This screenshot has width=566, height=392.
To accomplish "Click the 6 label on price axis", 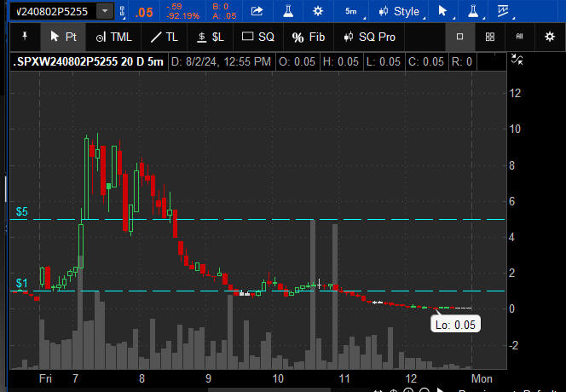I will pos(511,201).
